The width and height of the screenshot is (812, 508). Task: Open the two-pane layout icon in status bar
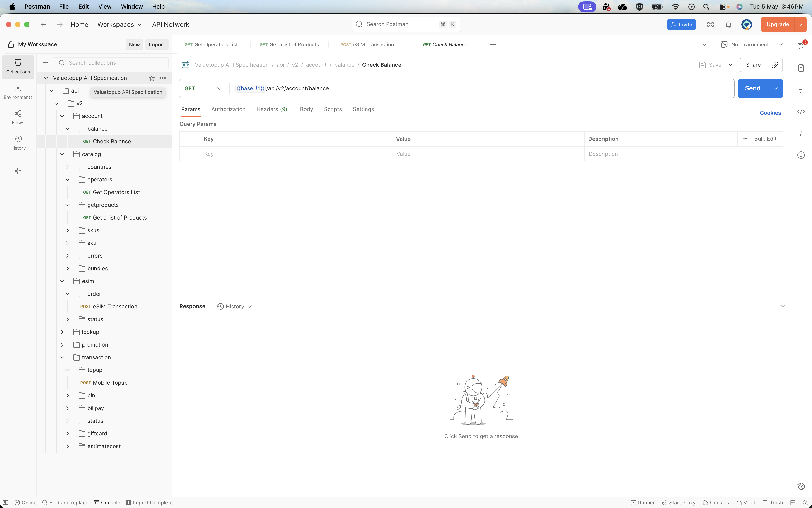click(793, 503)
